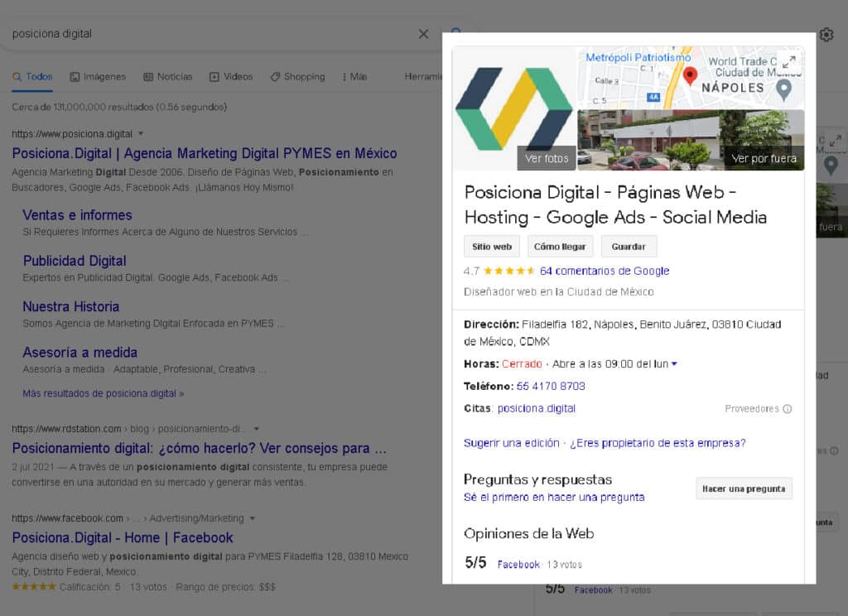This screenshot has width=848, height=616.
Task: Click the red location pin on the map
Action: point(690,75)
